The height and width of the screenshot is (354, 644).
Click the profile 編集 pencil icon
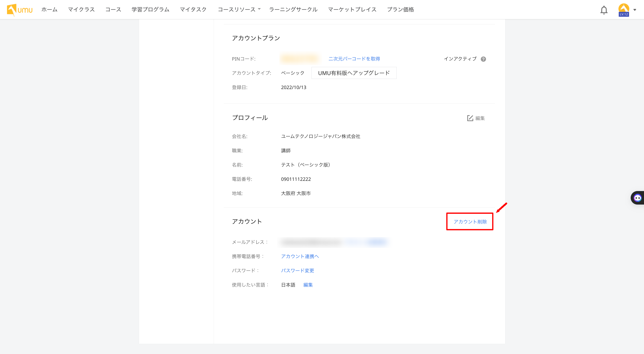[470, 118]
